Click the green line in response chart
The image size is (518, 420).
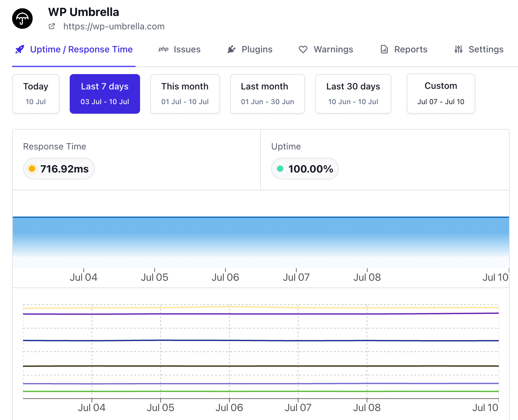coord(261,391)
